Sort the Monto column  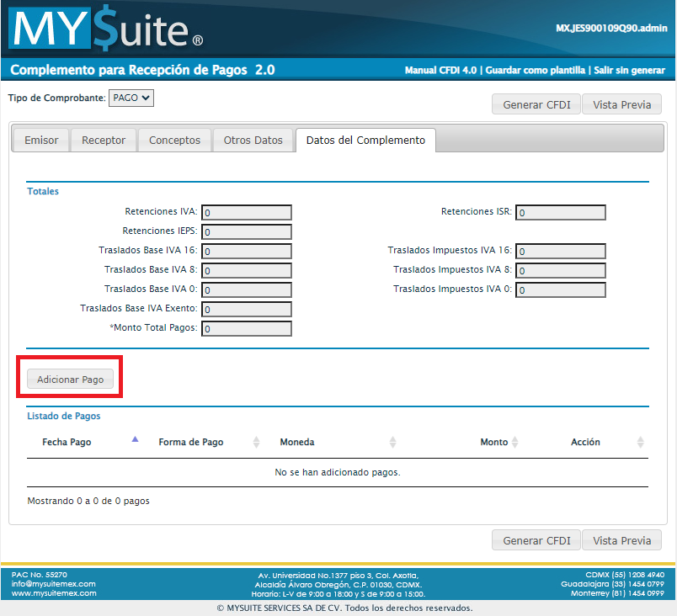[515, 443]
